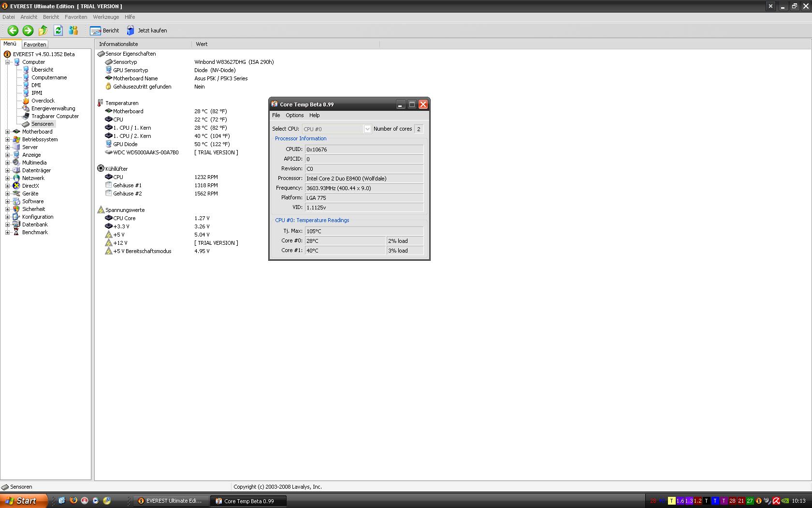The image size is (812, 508).
Task: Open the Hilfe menu
Action: (x=130, y=17)
